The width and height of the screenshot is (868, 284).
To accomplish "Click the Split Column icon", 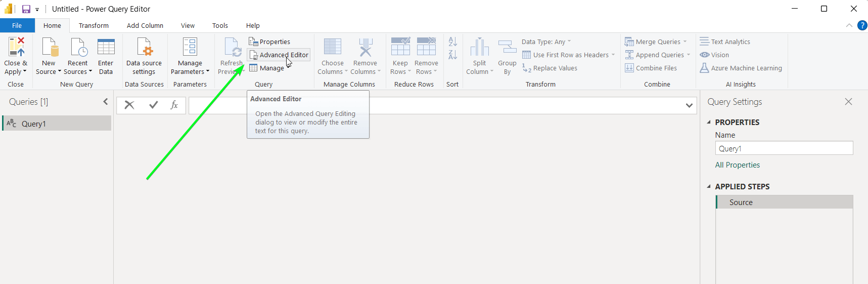I will point(479,47).
